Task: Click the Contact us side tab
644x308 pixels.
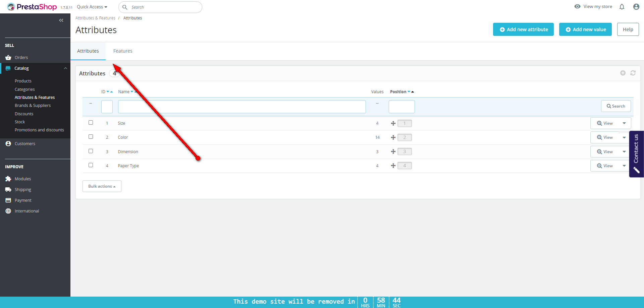Action: (636, 154)
